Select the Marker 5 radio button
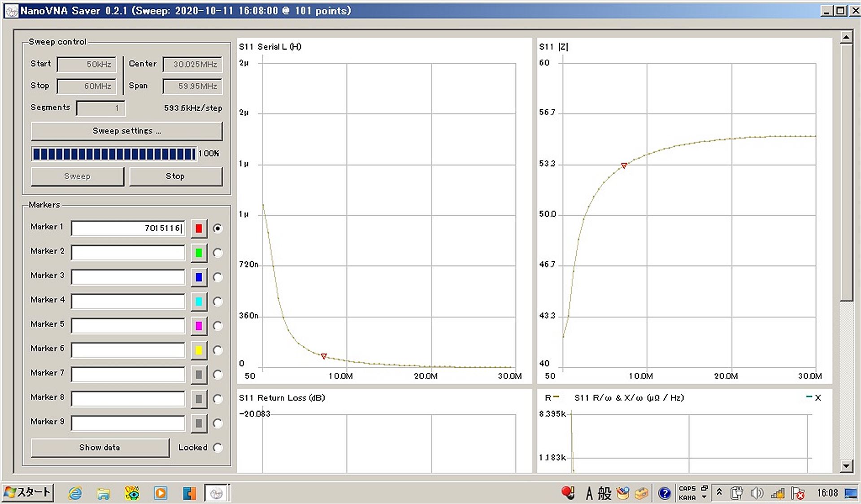The image size is (861, 504). (x=217, y=326)
